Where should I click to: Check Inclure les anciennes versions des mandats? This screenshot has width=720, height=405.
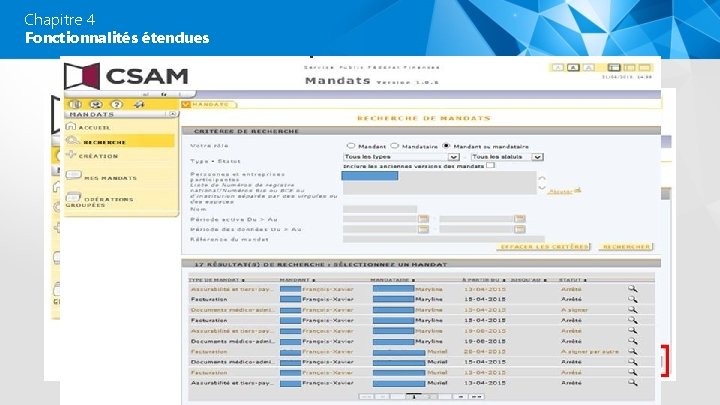point(490,165)
